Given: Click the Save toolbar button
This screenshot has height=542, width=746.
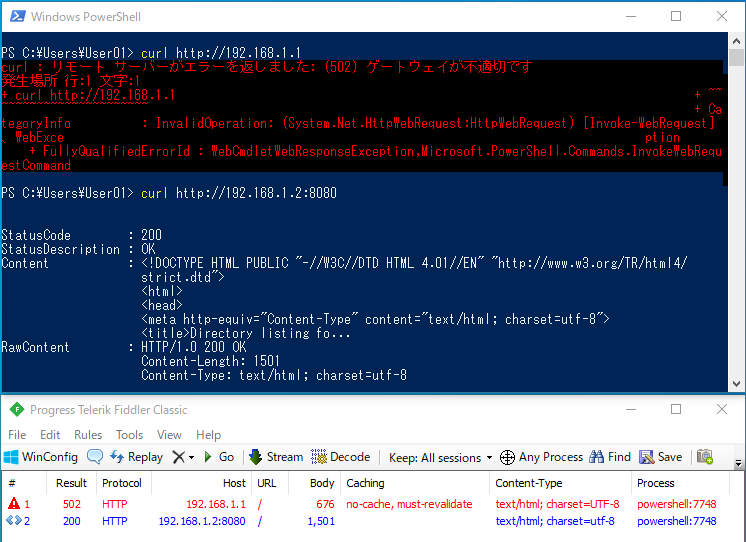Looking at the screenshot, I should (661, 457).
